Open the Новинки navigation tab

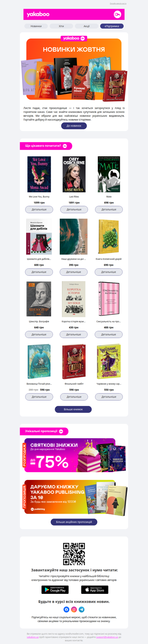(36, 26)
